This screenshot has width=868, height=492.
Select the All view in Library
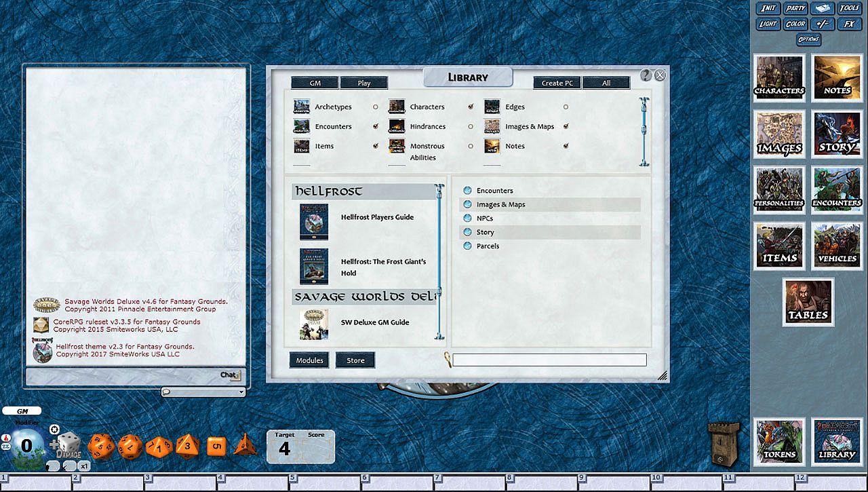(606, 83)
